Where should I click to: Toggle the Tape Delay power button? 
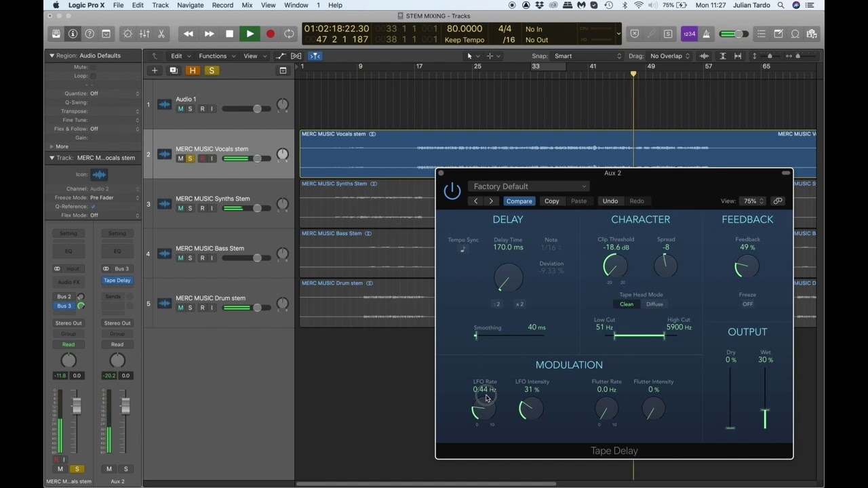pyautogui.click(x=452, y=191)
